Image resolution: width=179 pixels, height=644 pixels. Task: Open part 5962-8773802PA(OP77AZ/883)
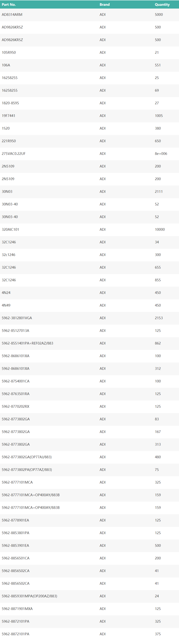pyautogui.click(x=27, y=469)
